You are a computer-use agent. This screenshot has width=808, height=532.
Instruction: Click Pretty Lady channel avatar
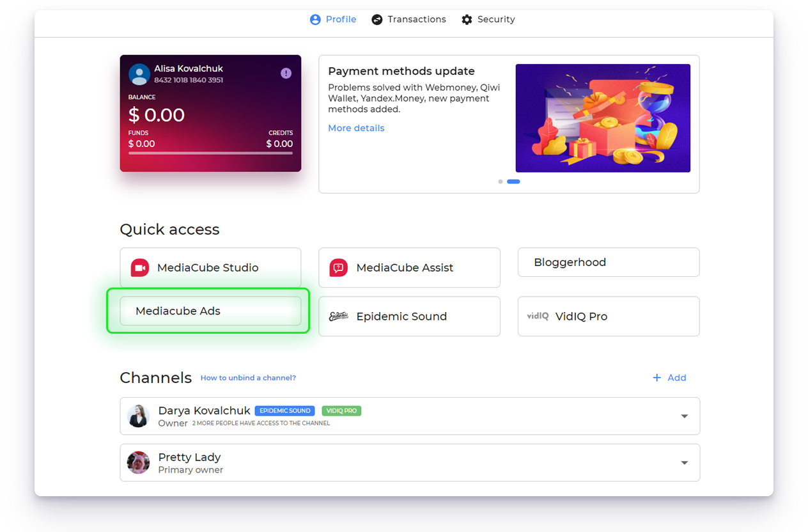(x=138, y=462)
